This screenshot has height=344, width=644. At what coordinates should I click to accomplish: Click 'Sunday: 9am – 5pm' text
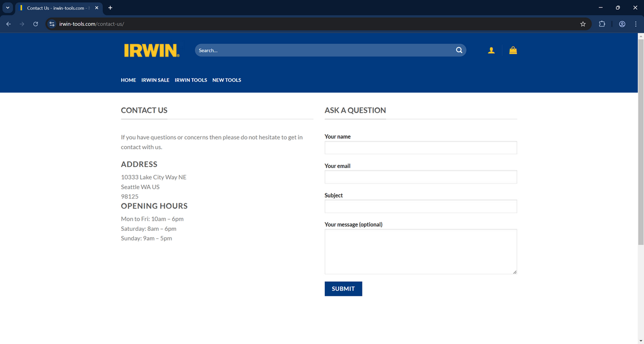tap(146, 238)
